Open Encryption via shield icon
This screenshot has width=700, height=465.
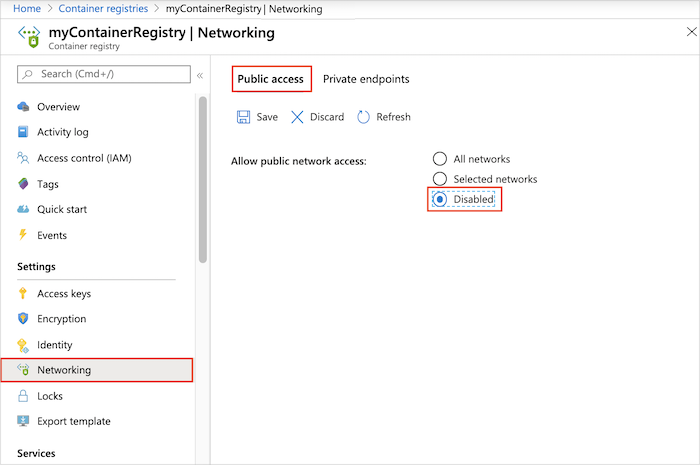[x=24, y=319]
